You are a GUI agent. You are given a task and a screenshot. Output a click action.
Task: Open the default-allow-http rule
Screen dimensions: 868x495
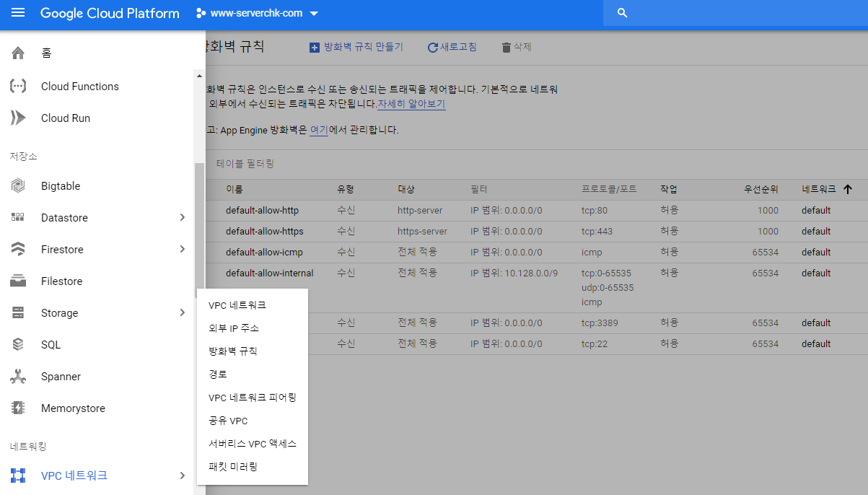tap(262, 211)
